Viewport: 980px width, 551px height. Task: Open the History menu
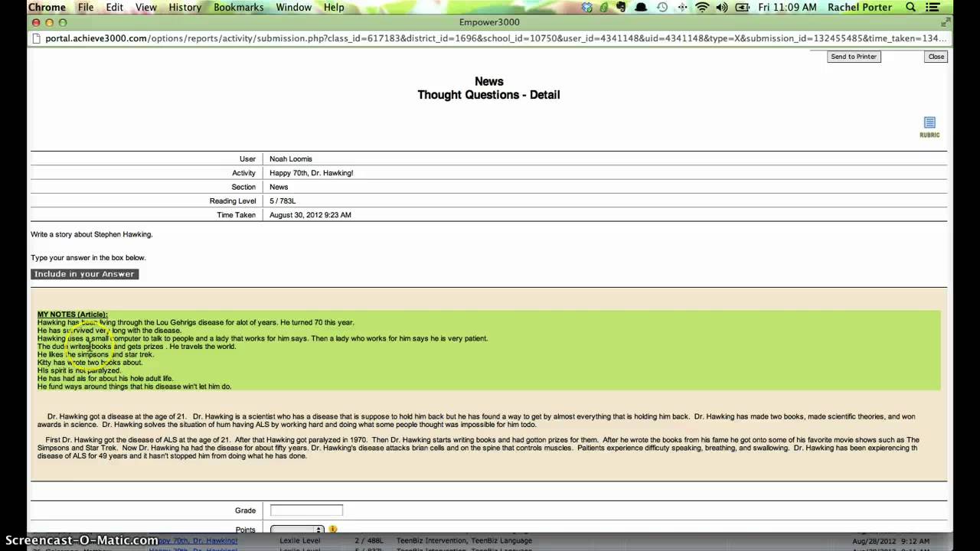(x=185, y=7)
